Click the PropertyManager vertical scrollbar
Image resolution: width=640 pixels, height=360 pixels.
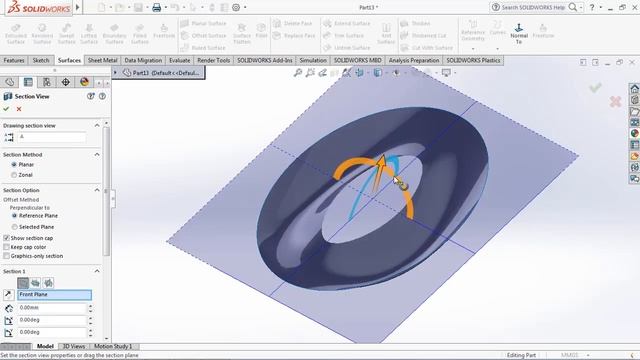[107, 191]
